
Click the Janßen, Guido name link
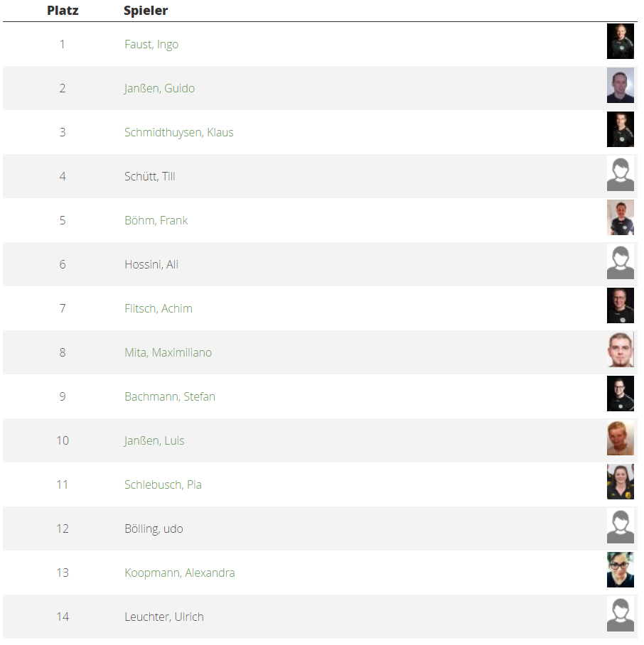click(159, 88)
